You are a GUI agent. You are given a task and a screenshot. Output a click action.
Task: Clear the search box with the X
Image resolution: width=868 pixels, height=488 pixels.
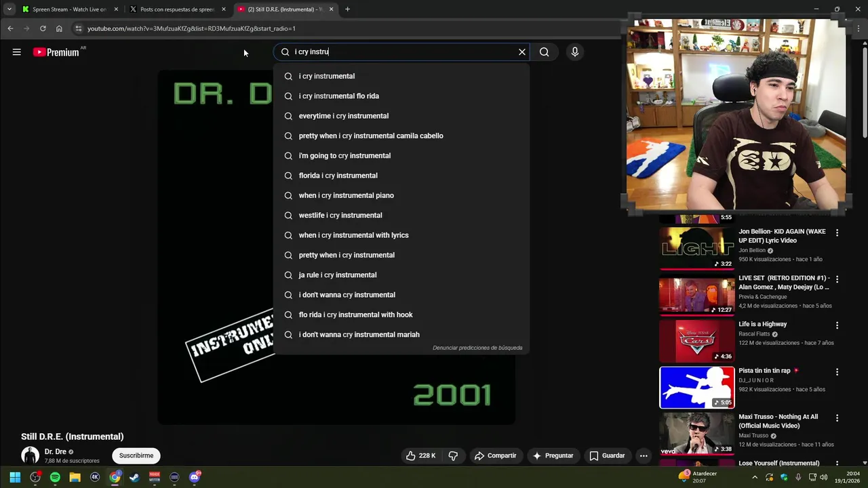tap(522, 52)
